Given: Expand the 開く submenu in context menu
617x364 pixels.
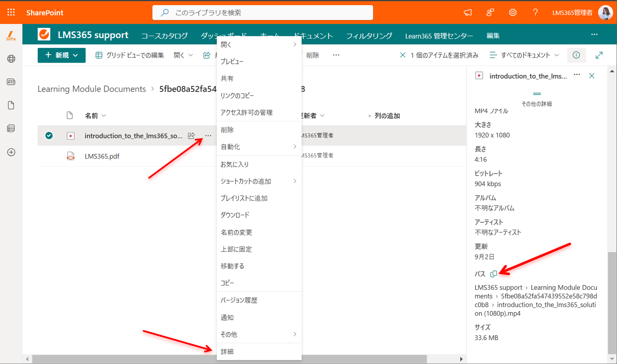Looking at the screenshot, I should pos(259,44).
